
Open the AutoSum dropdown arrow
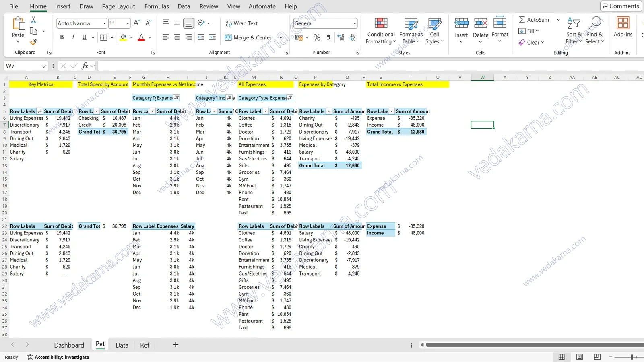pos(558,20)
